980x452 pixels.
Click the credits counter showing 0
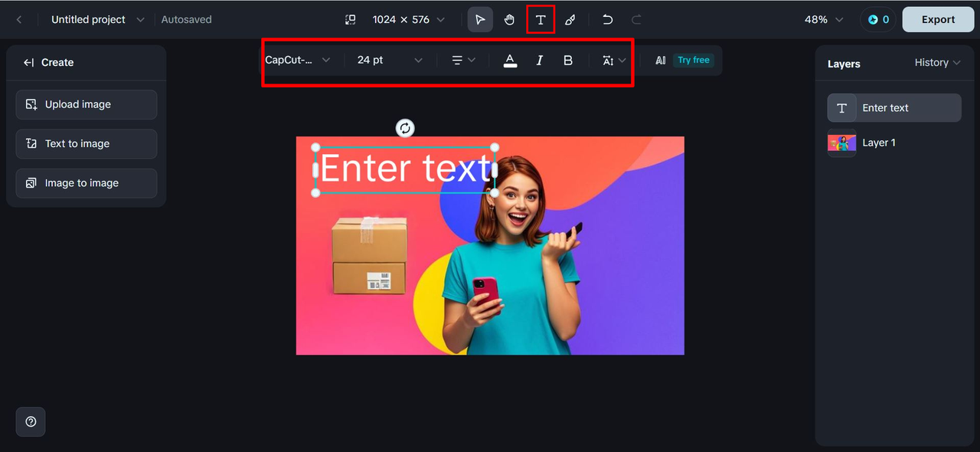tap(878, 20)
